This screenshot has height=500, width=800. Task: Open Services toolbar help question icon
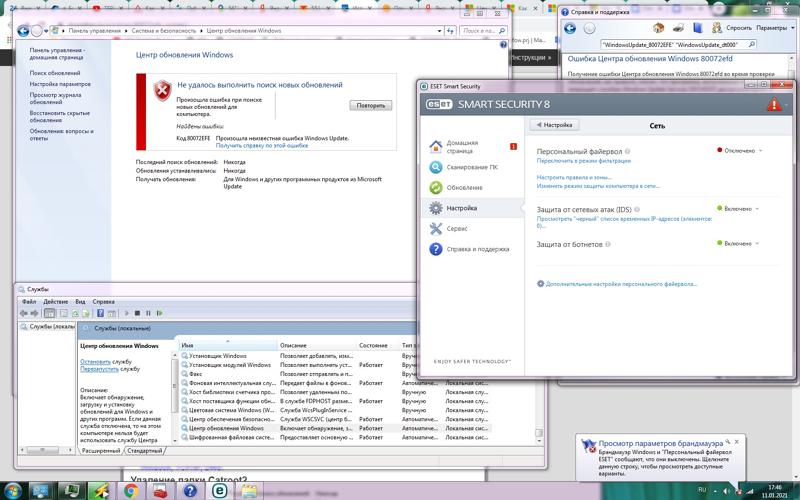tap(101, 313)
